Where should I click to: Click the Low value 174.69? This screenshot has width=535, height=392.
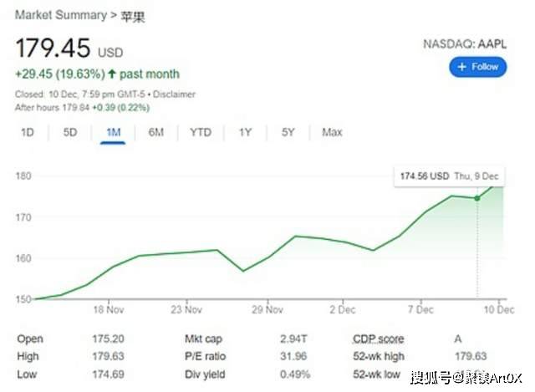108,374
